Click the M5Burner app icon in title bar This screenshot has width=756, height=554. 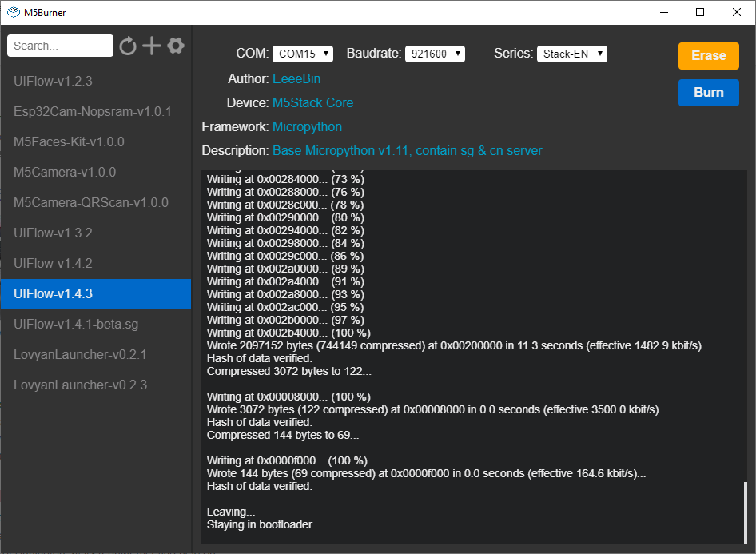[13, 13]
